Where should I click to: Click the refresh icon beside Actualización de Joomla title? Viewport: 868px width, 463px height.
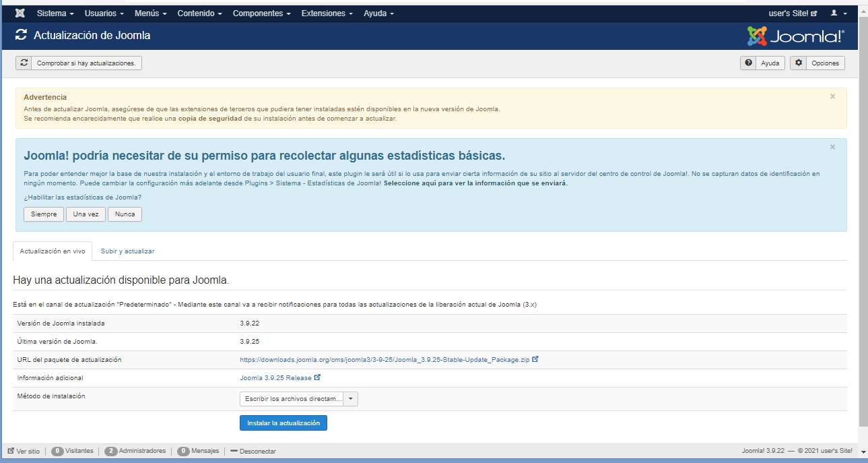21,35
